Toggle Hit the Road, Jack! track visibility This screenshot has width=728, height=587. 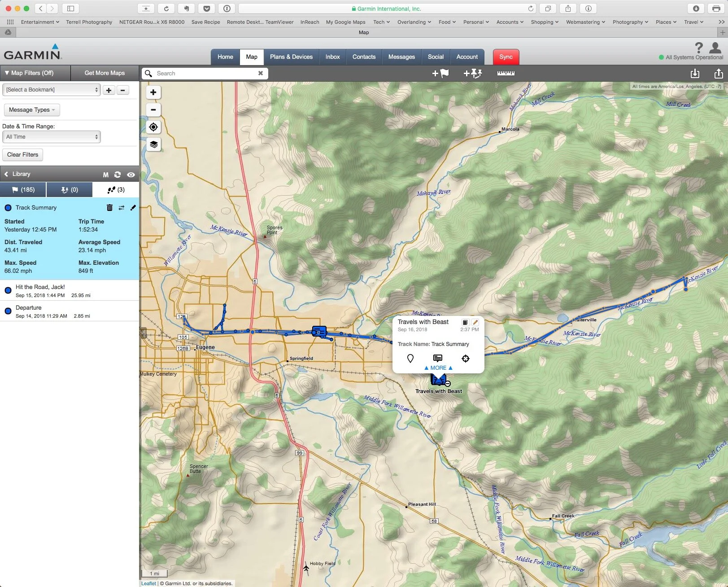tap(8, 290)
